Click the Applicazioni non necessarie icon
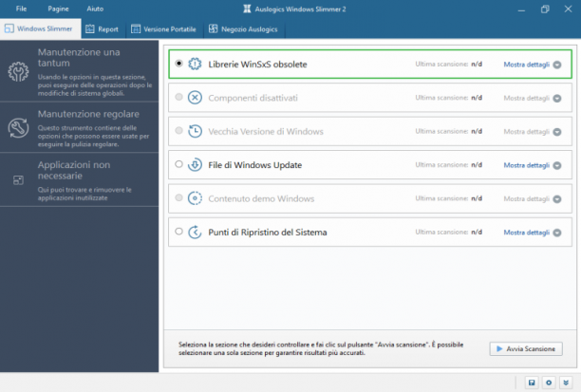Viewport: 581px width, 392px height. click(18, 180)
